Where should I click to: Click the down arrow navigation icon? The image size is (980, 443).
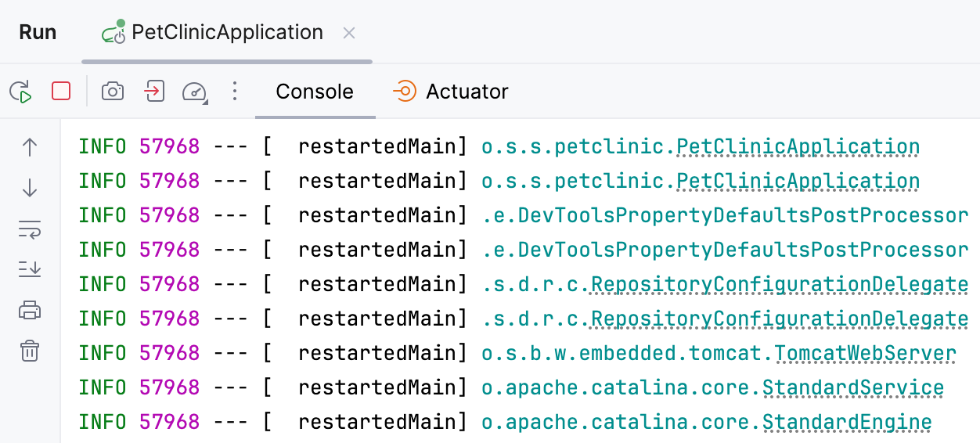(30, 188)
